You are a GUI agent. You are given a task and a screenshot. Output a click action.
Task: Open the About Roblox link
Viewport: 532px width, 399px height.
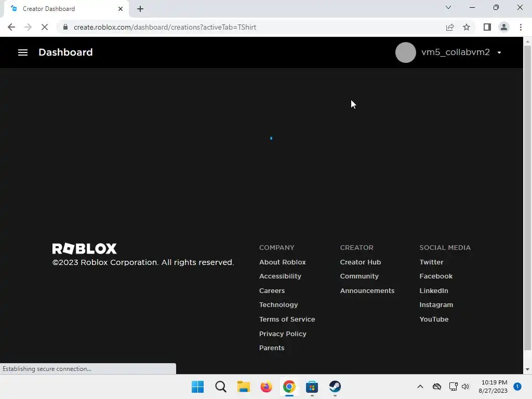tap(282, 262)
